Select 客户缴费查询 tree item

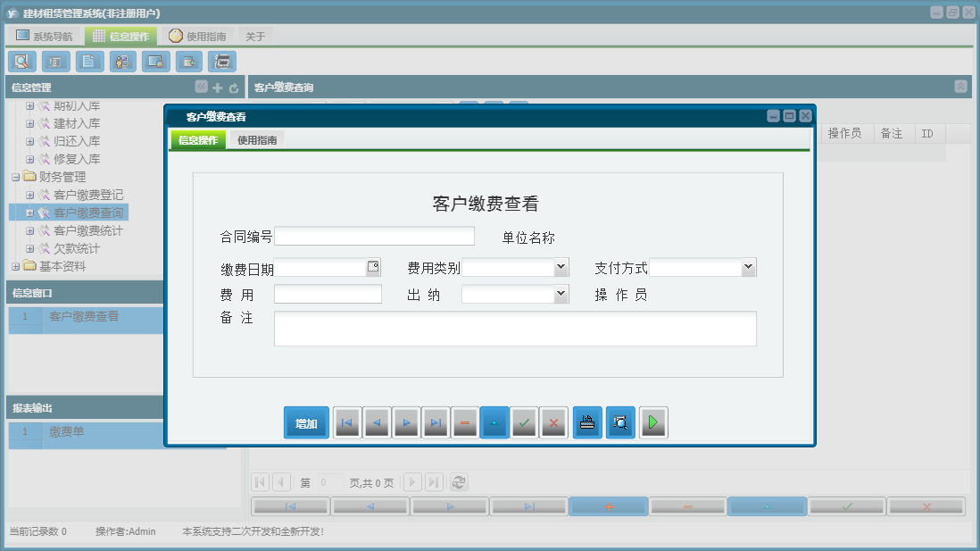88,213
